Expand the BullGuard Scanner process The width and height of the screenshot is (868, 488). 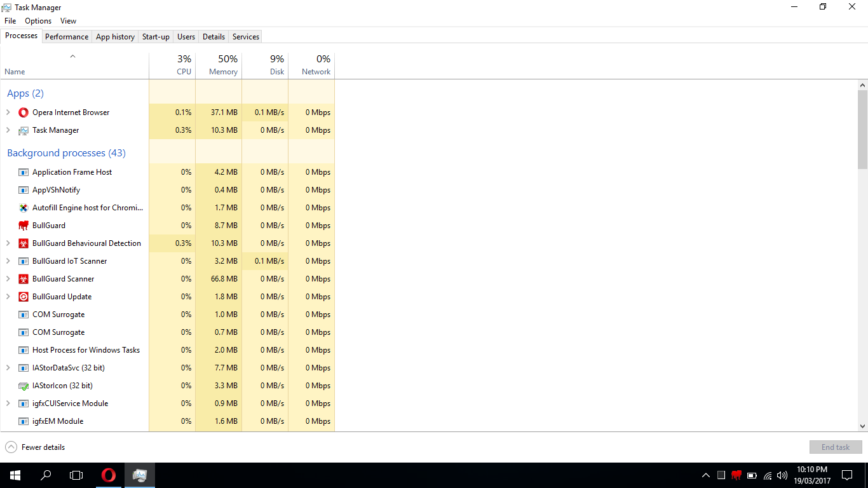(x=8, y=279)
